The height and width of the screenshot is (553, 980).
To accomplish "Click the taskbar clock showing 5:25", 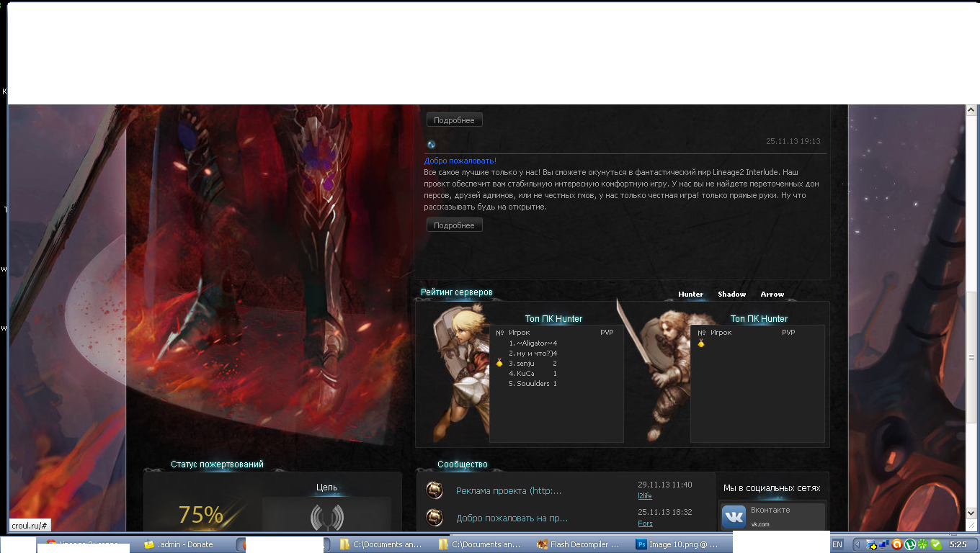I will click(958, 545).
